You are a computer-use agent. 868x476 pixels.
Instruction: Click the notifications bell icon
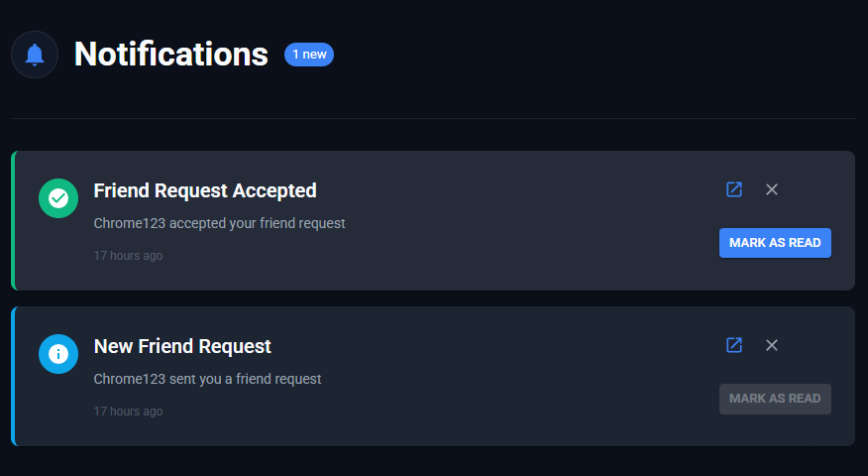[x=35, y=55]
